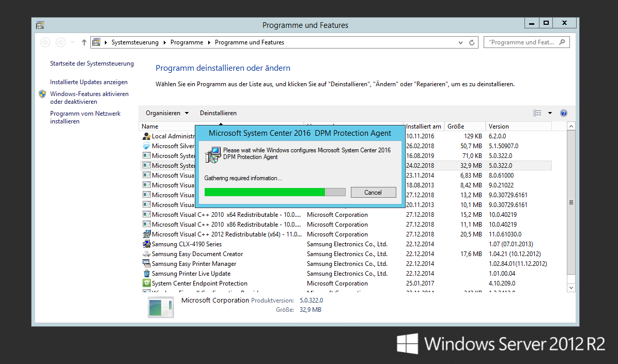The height and width of the screenshot is (364, 618).
Task: Click the details pane program thumbnail
Action: point(161,308)
